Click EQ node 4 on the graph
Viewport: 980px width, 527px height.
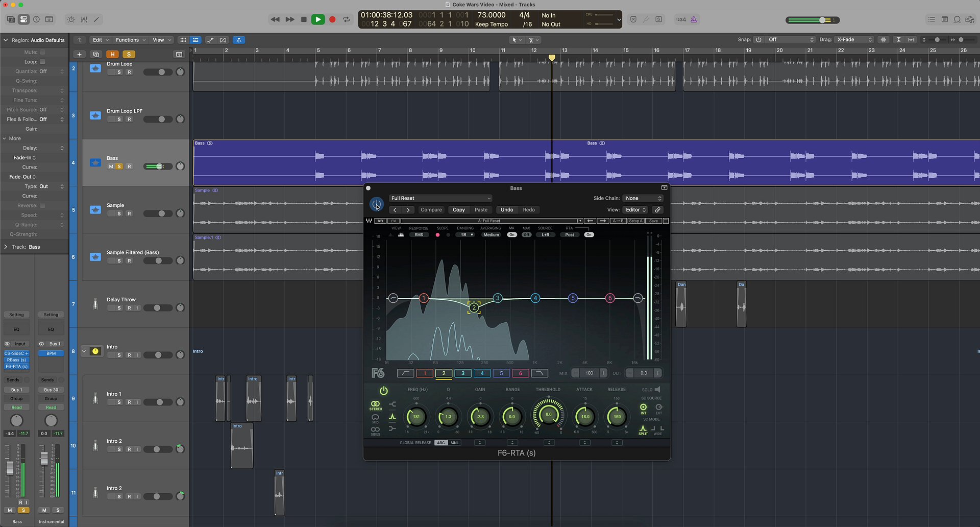pos(535,298)
